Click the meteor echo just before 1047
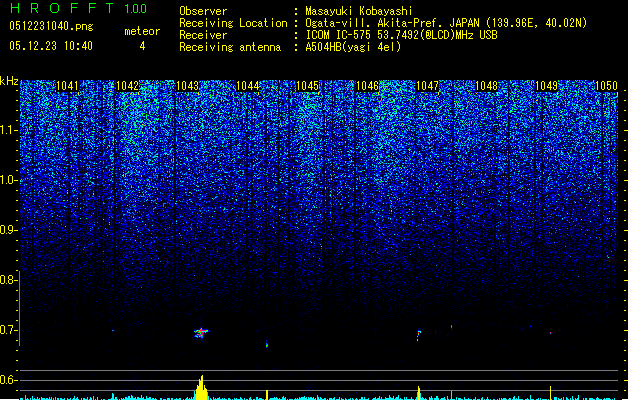Viewport: 629px width, 400px height. (419, 335)
